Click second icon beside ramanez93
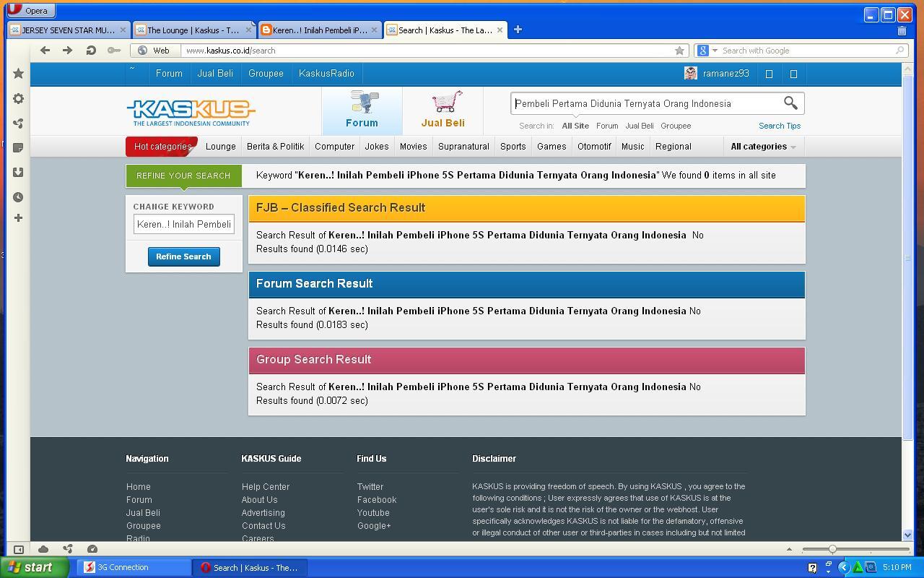Screen dimensions: 924x578 [x=794, y=74]
